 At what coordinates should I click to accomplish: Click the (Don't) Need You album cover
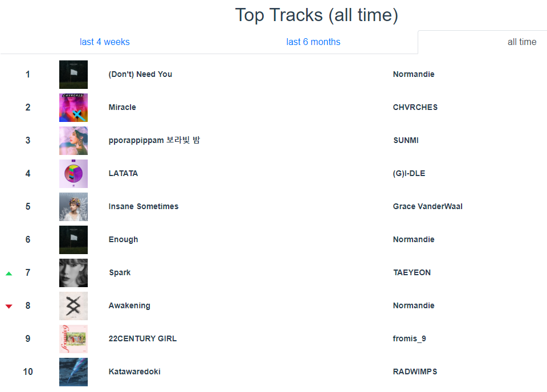tap(74, 75)
